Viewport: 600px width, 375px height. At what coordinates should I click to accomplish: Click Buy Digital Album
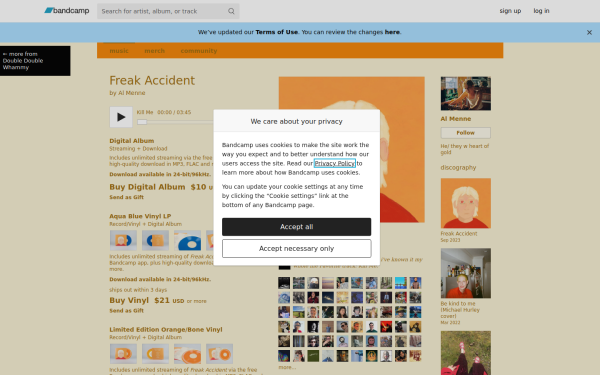147,187
